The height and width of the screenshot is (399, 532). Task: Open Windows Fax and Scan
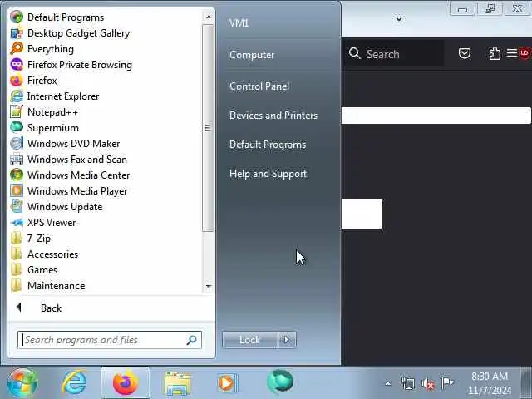coord(68,159)
